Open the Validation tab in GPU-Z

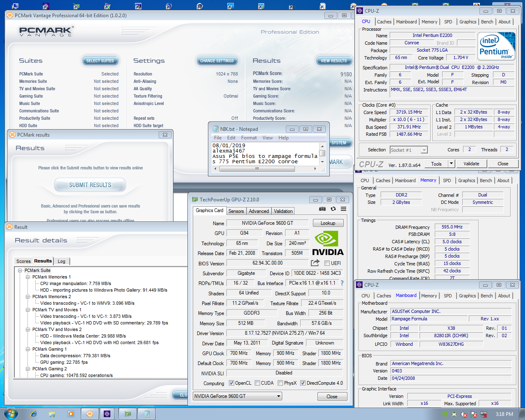pos(283,211)
